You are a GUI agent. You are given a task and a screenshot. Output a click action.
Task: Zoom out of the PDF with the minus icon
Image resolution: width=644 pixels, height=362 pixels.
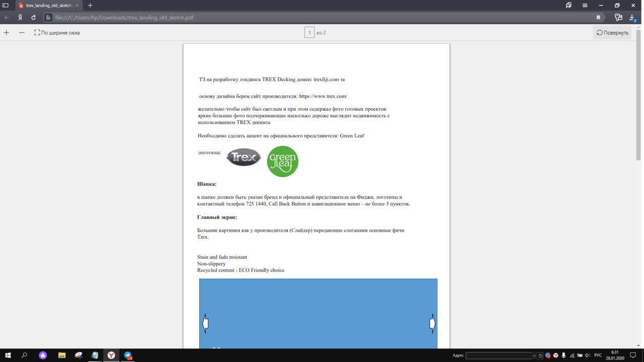[22, 32]
